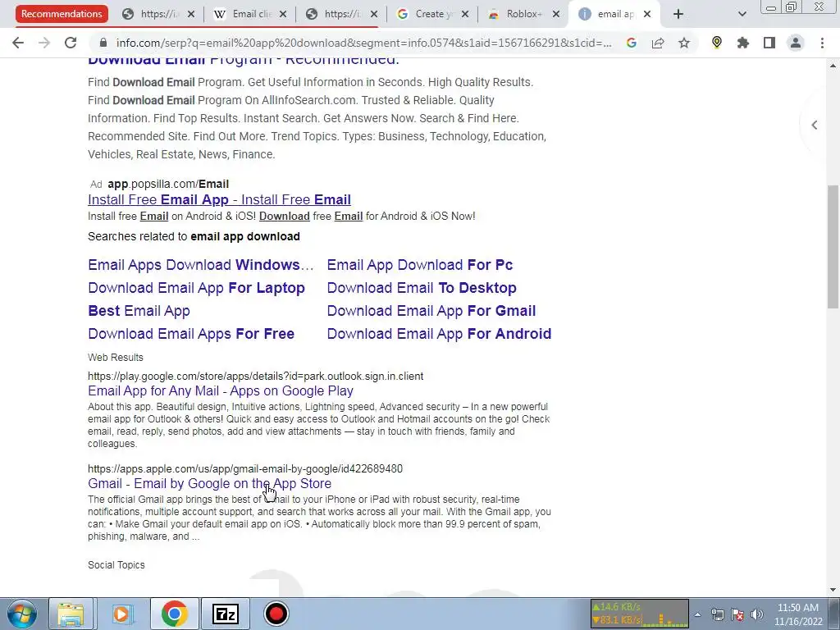Open the Windows Start button

pos(21,614)
